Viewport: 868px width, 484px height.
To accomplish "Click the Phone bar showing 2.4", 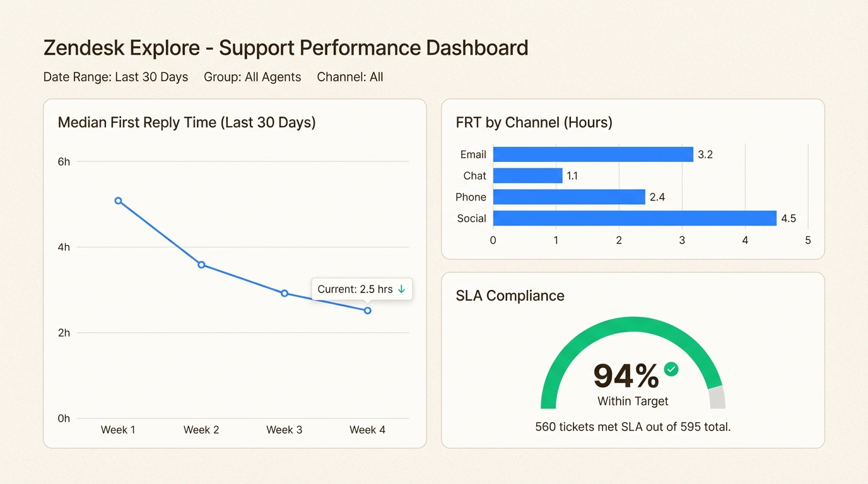I will point(569,197).
